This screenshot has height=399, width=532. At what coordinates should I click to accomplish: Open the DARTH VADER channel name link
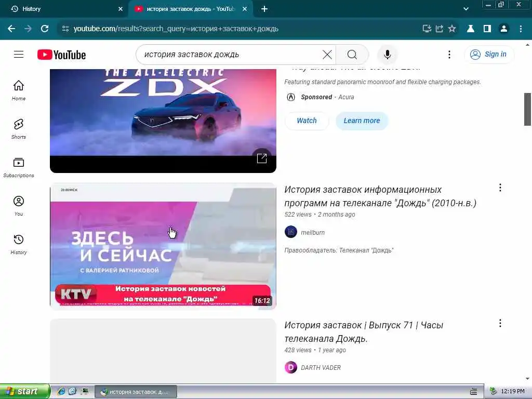point(321,368)
